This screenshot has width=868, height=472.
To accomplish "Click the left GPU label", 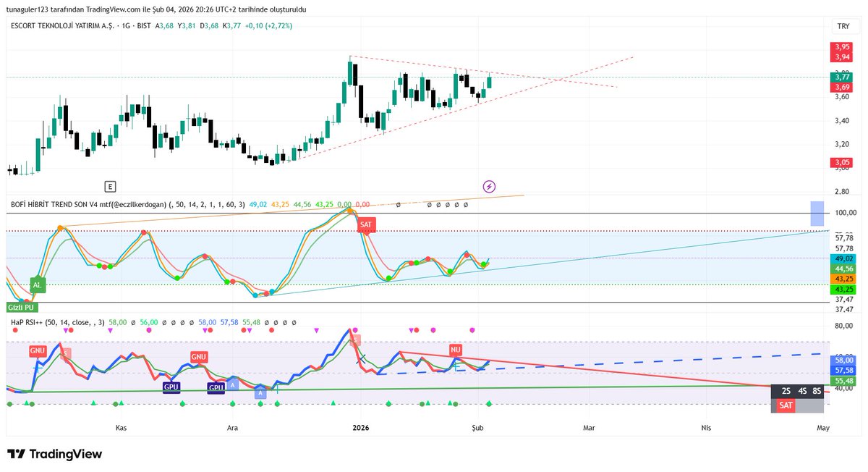I will tap(171, 387).
